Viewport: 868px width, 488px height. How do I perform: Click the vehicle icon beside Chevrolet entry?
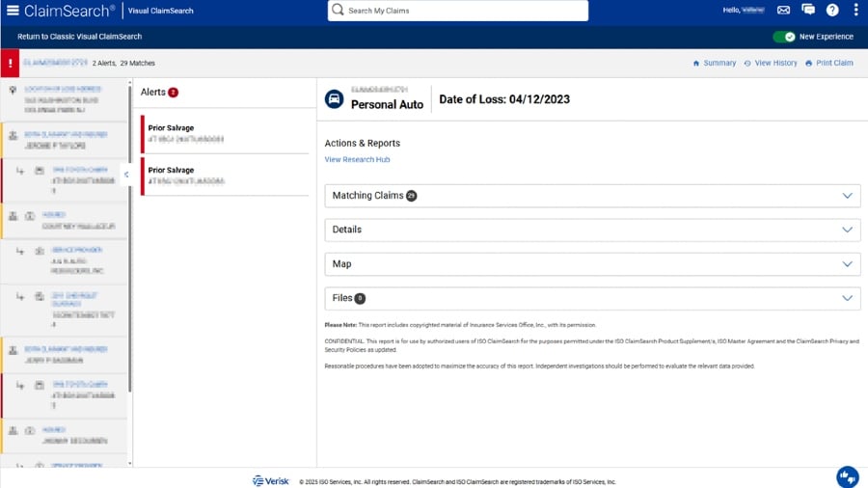coord(40,297)
